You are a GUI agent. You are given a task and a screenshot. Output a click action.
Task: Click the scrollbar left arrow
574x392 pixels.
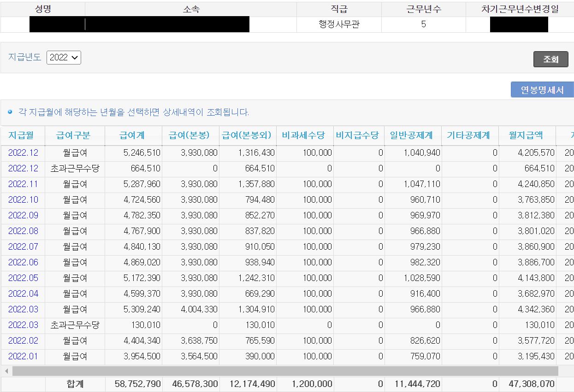pos(6,371)
